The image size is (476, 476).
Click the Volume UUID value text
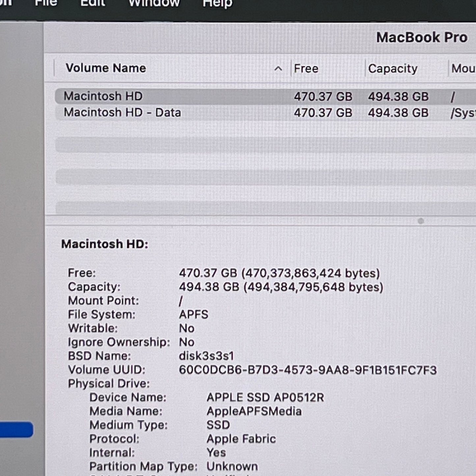point(308,370)
